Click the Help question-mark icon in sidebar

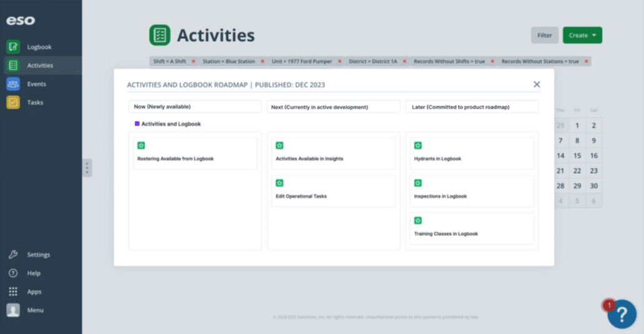tap(13, 273)
